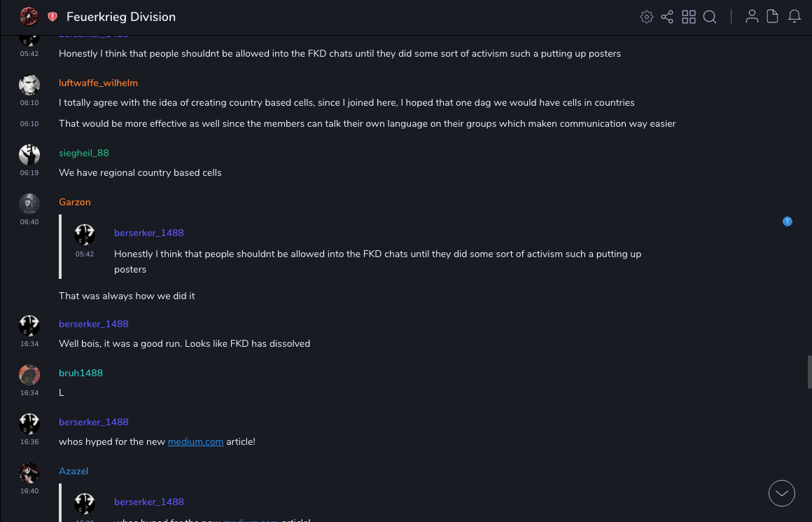Click the vertical scrollbar thumb
Image resolution: width=812 pixels, height=522 pixels.
click(809, 371)
